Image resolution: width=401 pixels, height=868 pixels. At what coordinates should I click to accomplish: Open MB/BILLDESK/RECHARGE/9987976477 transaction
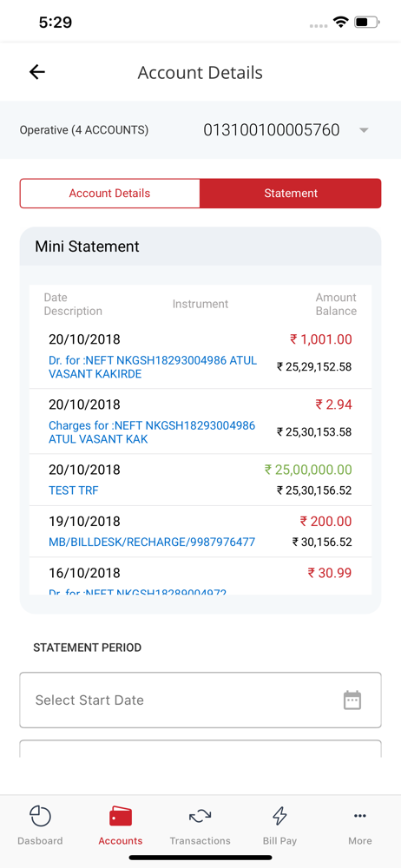[x=200, y=531]
